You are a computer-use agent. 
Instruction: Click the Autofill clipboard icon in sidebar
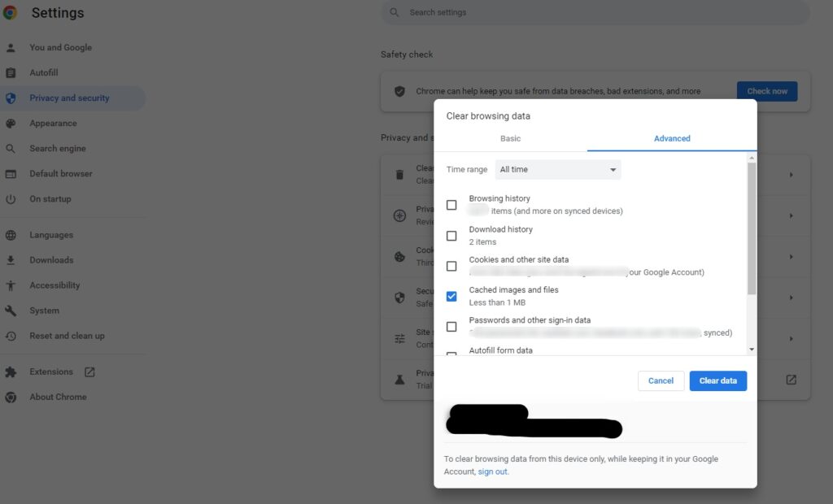point(11,73)
